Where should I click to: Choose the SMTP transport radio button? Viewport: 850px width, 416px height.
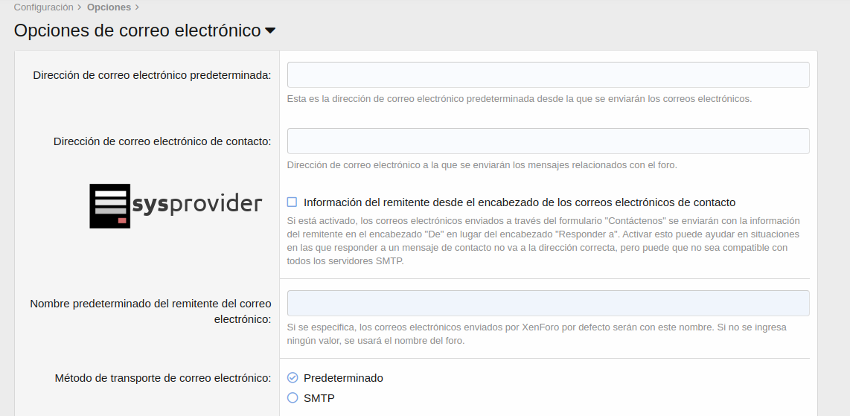[293, 398]
